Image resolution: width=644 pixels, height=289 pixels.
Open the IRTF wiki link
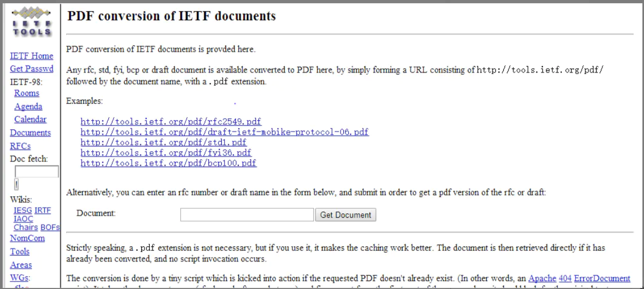click(x=43, y=210)
